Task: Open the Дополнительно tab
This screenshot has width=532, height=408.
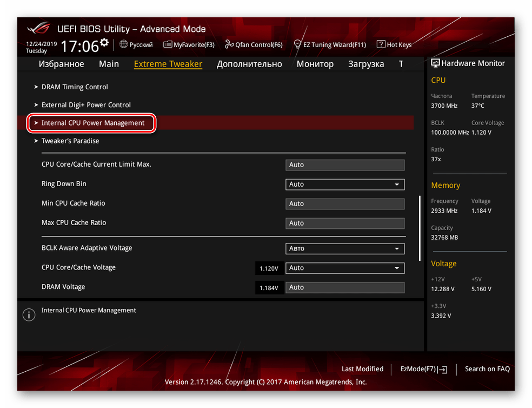Action: point(249,64)
